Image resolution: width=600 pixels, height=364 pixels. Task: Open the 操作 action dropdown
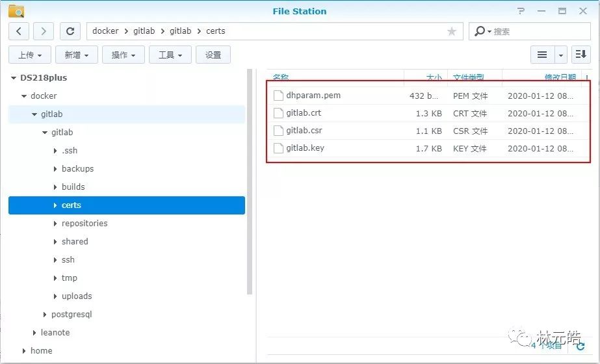point(124,55)
